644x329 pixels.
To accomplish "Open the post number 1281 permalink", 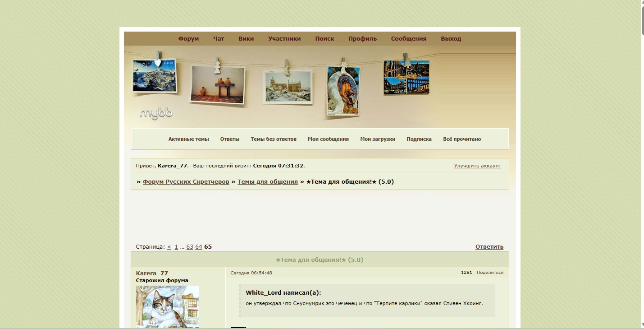I will click(x=466, y=273).
